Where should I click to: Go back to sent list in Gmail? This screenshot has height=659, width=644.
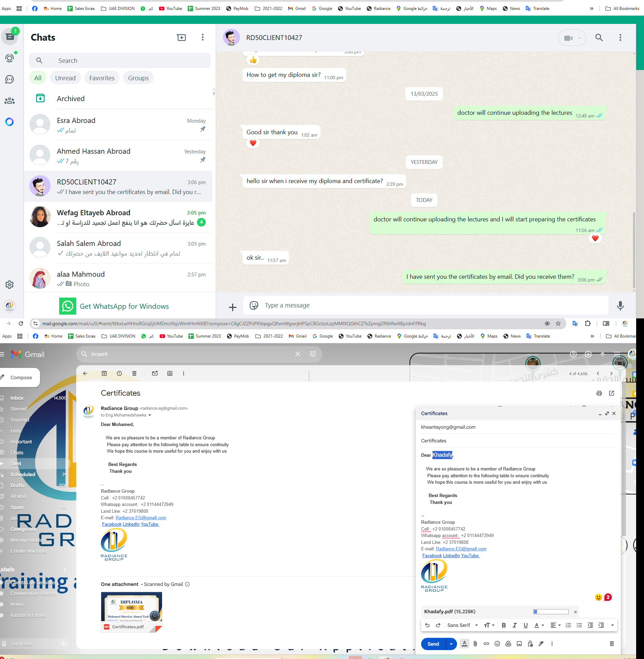pos(85,373)
